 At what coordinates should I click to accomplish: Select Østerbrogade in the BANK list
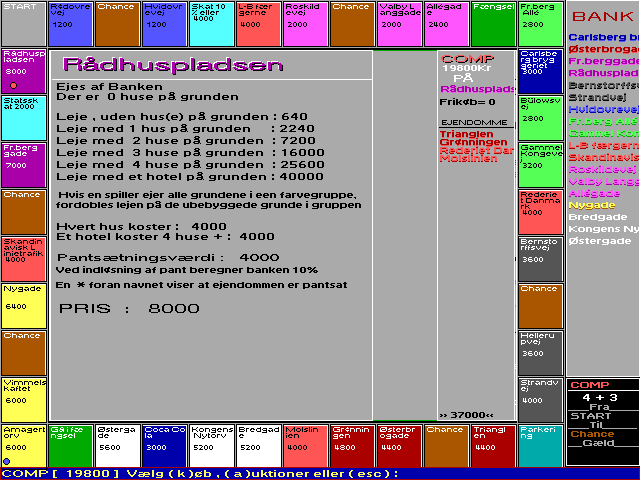coord(604,49)
